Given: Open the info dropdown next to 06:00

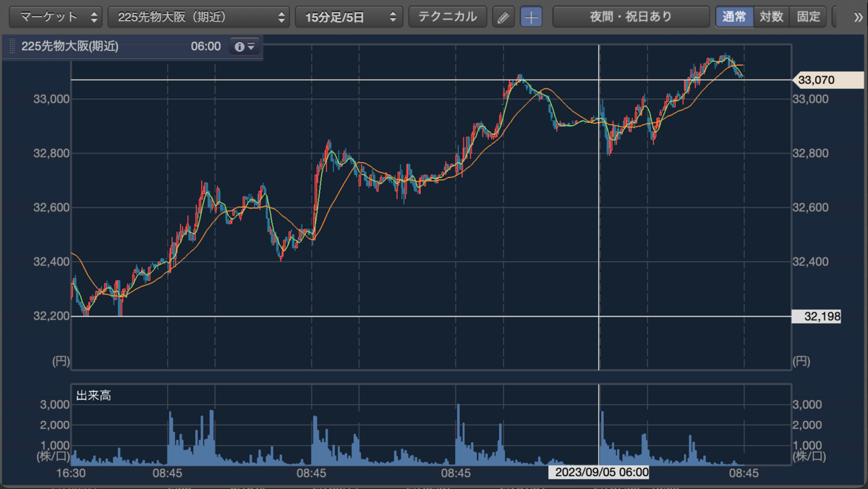Looking at the screenshot, I should (244, 46).
